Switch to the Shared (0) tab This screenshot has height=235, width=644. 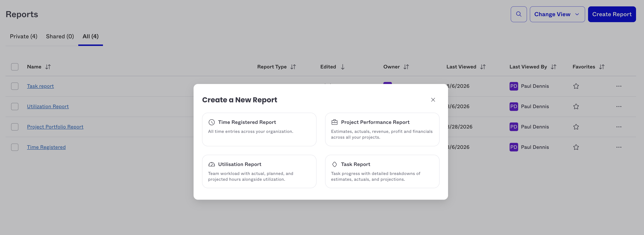pyautogui.click(x=60, y=37)
